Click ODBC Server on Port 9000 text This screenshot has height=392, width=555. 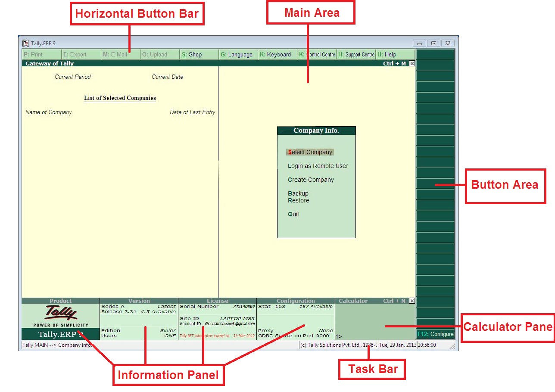(x=293, y=336)
